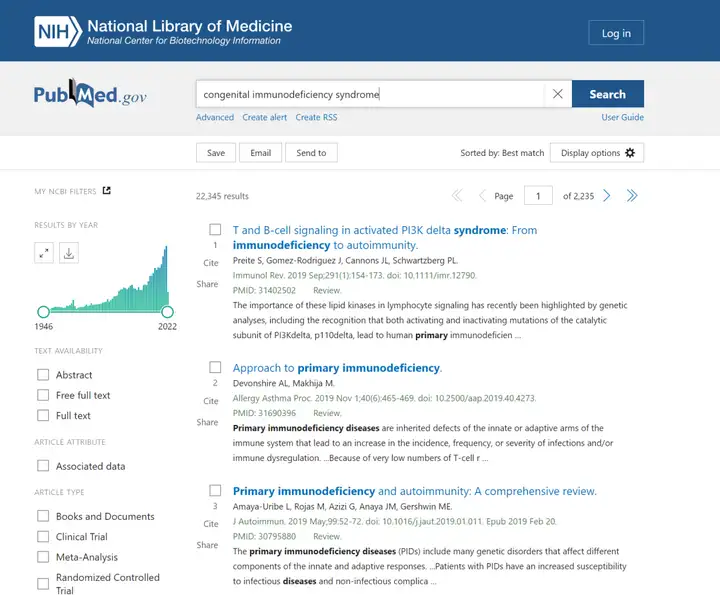
Task: Open the Send to dropdown
Action: pyautogui.click(x=311, y=153)
